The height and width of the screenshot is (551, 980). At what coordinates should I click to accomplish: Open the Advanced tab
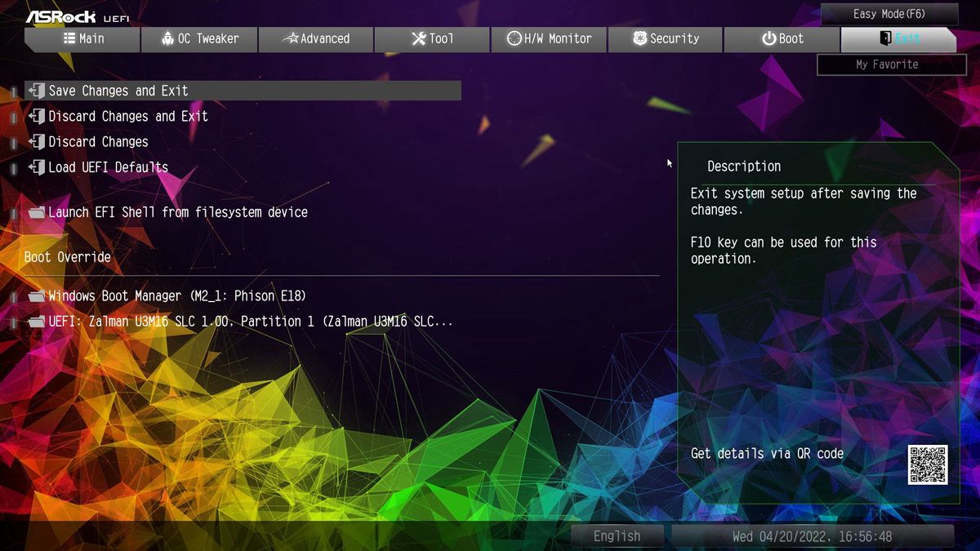coord(316,38)
